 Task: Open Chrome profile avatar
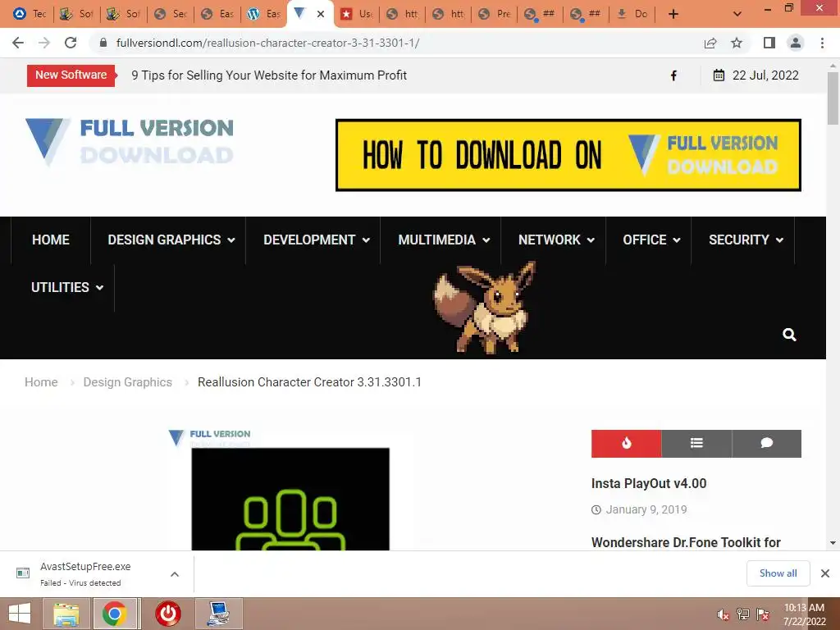point(796,43)
